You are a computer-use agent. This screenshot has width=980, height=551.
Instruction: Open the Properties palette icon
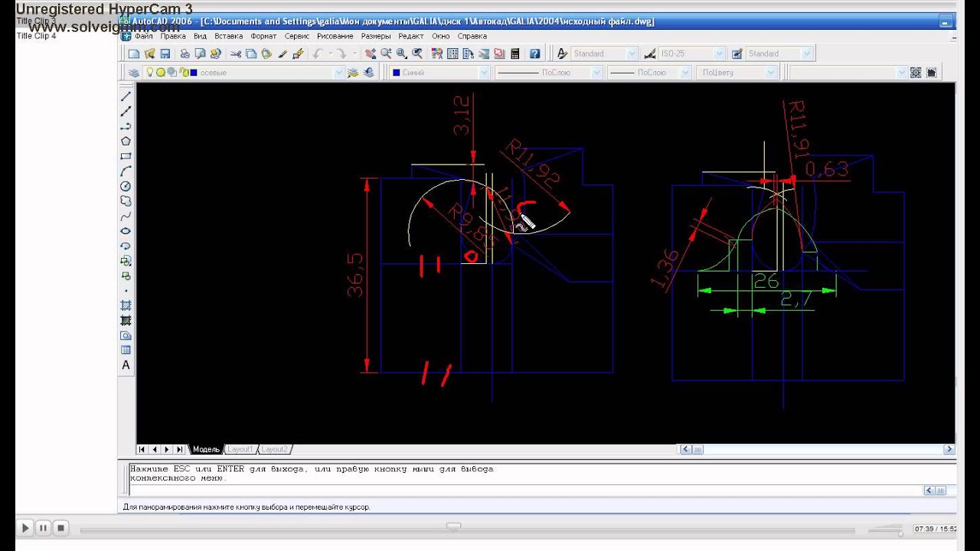437,54
